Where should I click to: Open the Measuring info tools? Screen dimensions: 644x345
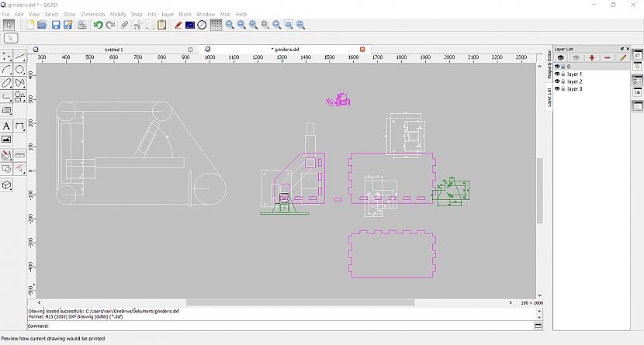pos(19,155)
